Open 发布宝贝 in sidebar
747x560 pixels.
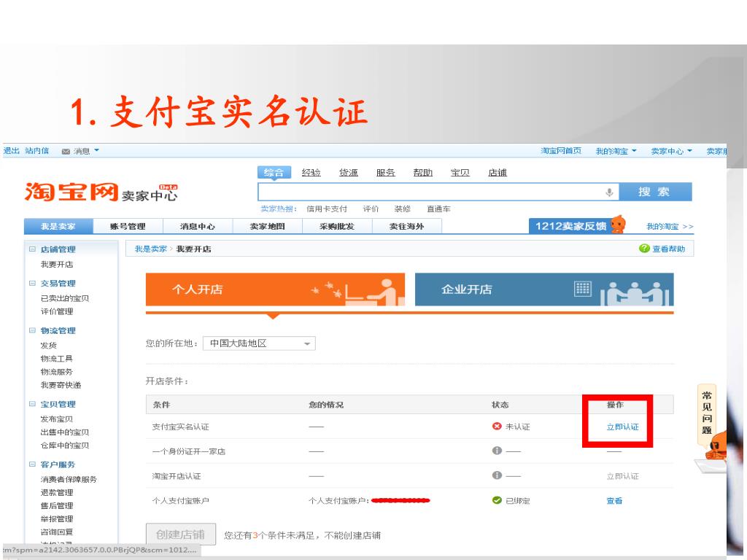[57, 419]
